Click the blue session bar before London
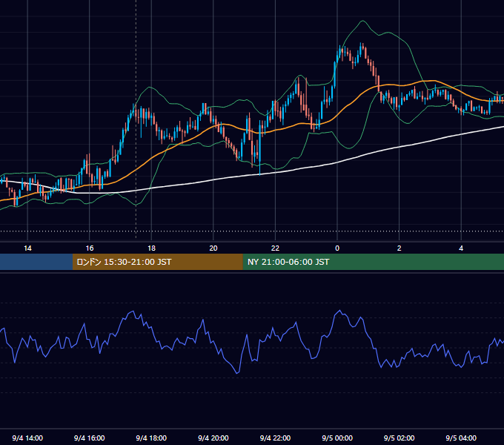The image size is (504, 445). [36, 262]
